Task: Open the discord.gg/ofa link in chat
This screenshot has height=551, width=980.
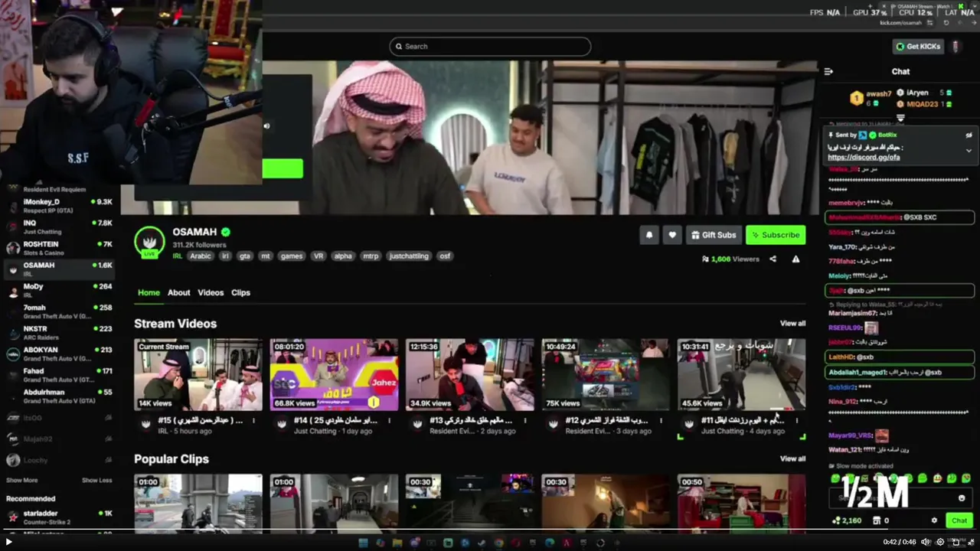Action: (x=864, y=158)
